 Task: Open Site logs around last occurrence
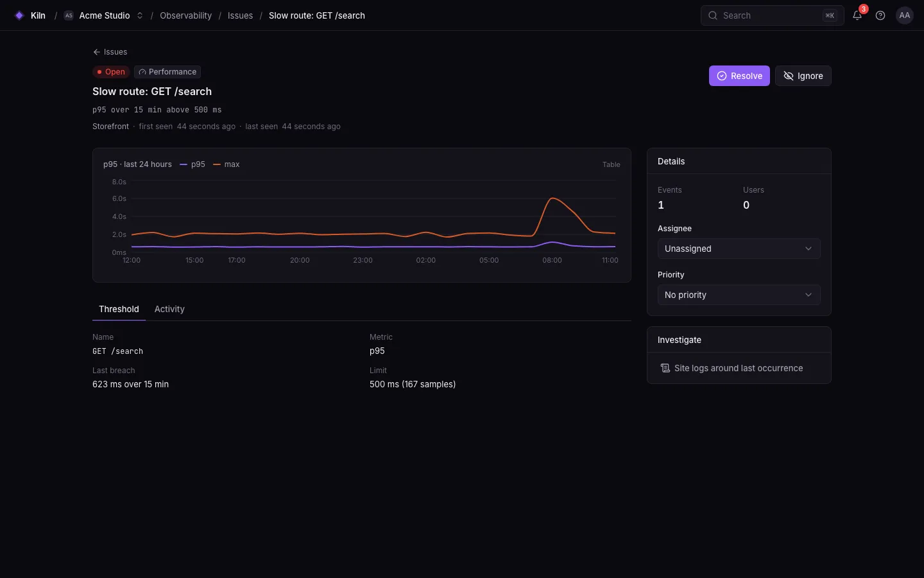[739, 368]
